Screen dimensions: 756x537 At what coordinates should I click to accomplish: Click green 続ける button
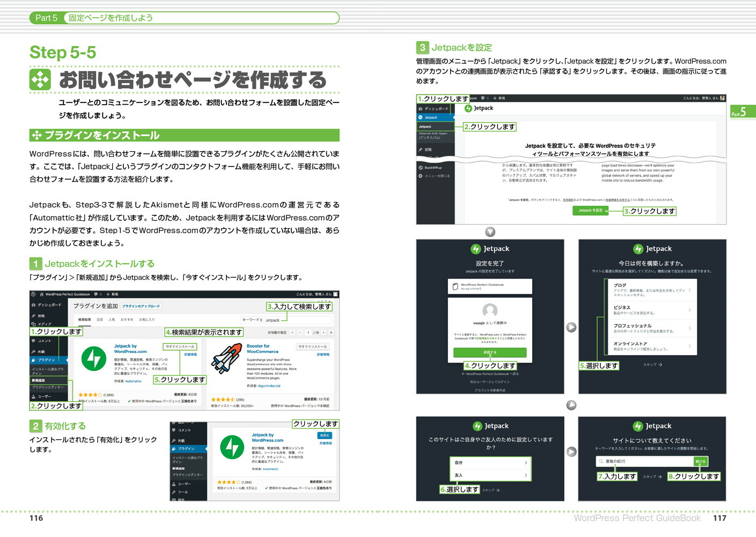pyautogui.click(x=701, y=461)
